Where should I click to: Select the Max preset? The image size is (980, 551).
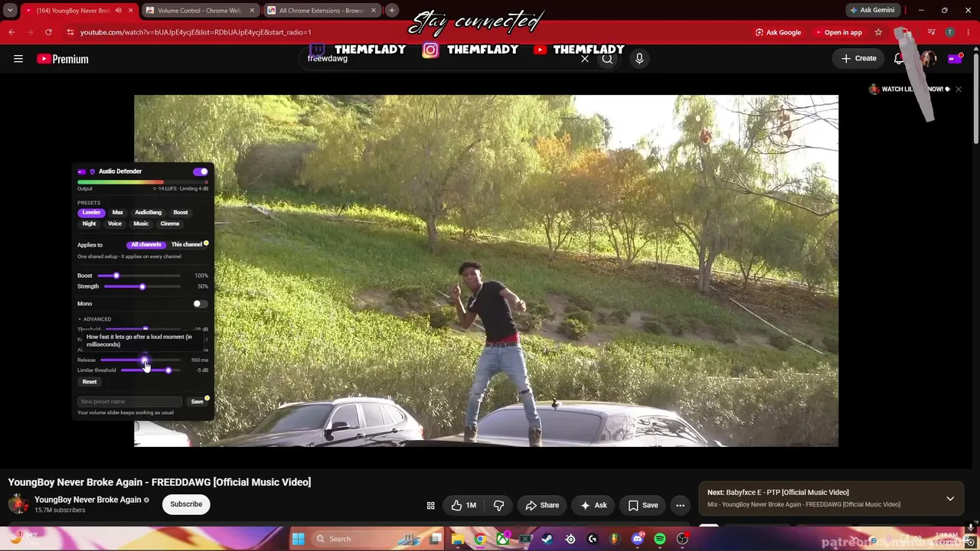click(x=118, y=213)
